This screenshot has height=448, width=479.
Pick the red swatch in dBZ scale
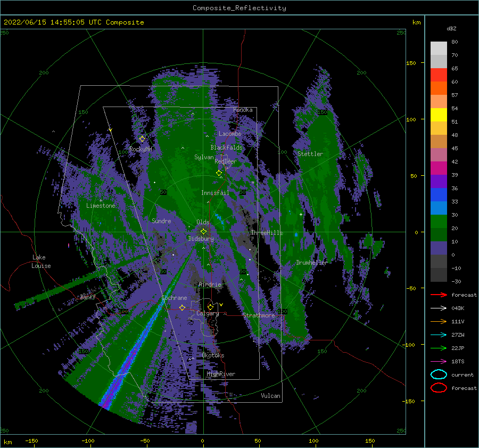[439, 75]
